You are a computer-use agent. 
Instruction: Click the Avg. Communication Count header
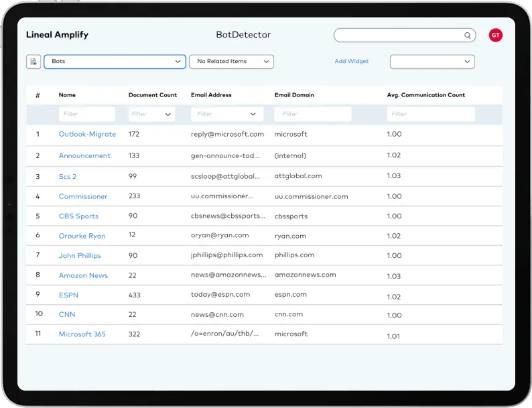click(x=425, y=95)
